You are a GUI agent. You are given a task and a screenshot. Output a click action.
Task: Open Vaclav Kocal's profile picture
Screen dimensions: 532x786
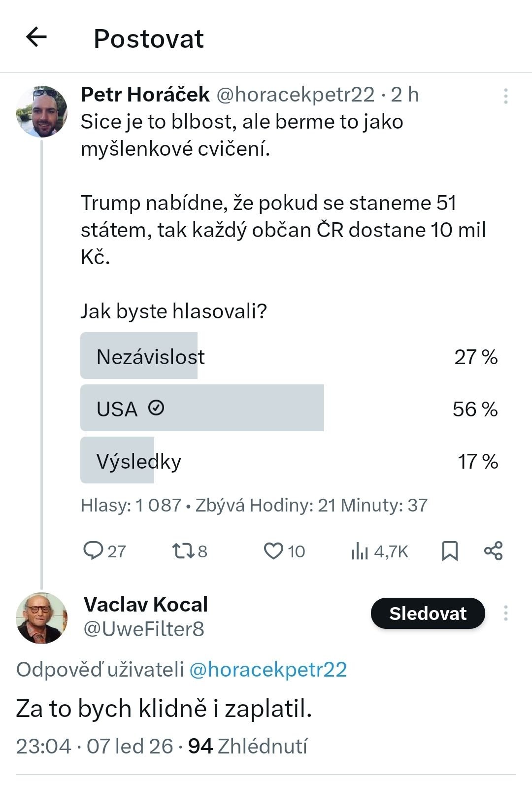click(x=41, y=618)
